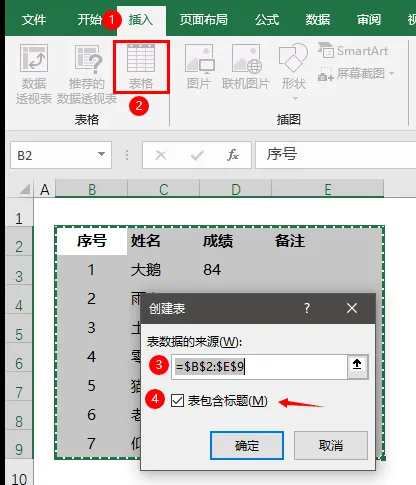
Task: Click the 序号 header cell
Action: (92, 241)
